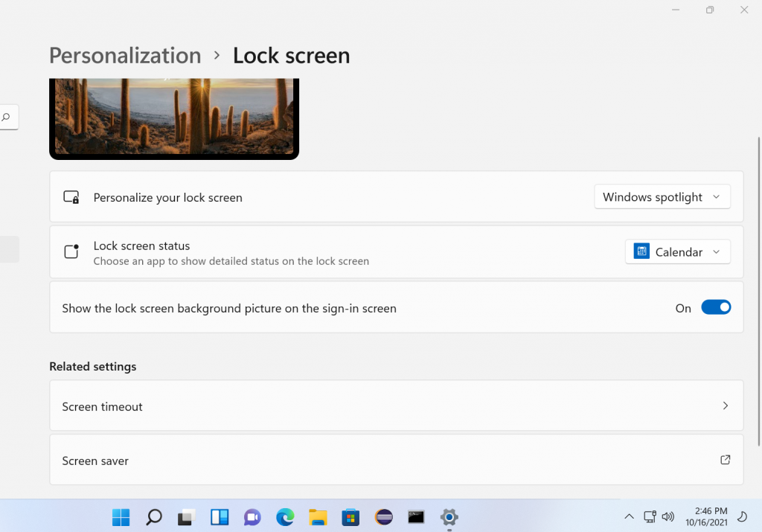Turn off lock screen background on sign-in screen
The image size is (762, 532).
(716, 307)
